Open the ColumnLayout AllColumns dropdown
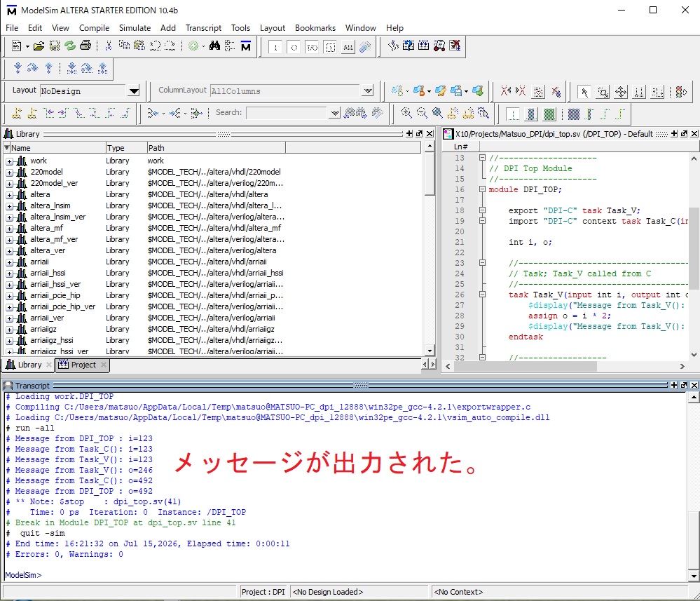 (x=367, y=91)
